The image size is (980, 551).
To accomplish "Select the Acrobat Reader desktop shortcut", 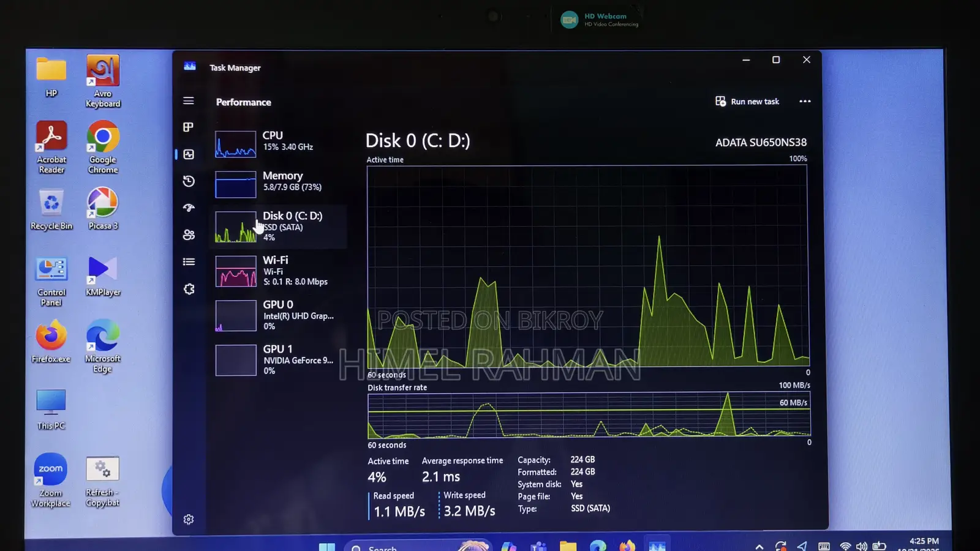I will [x=51, y=147].
